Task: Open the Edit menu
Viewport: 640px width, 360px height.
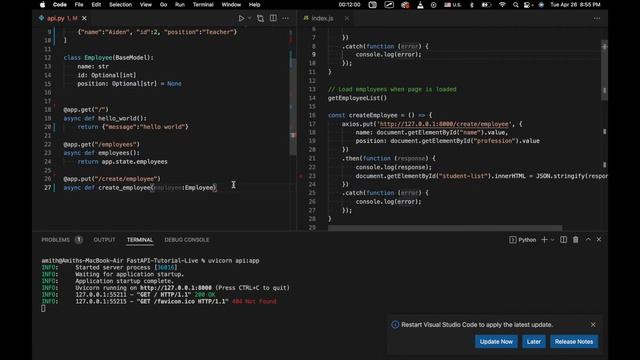Action: pos(96,4)
